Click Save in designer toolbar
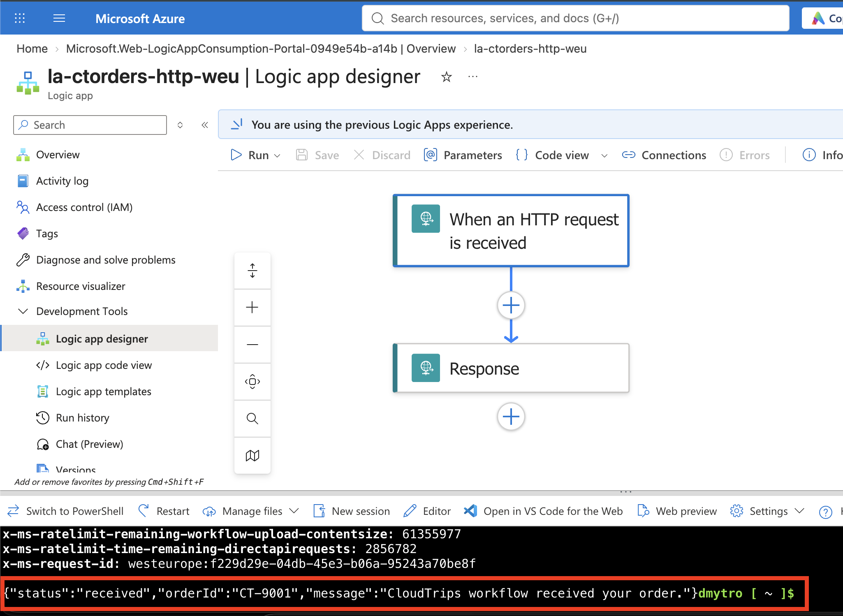The height and width of the screenshot is (616, 843). [317, 155]
